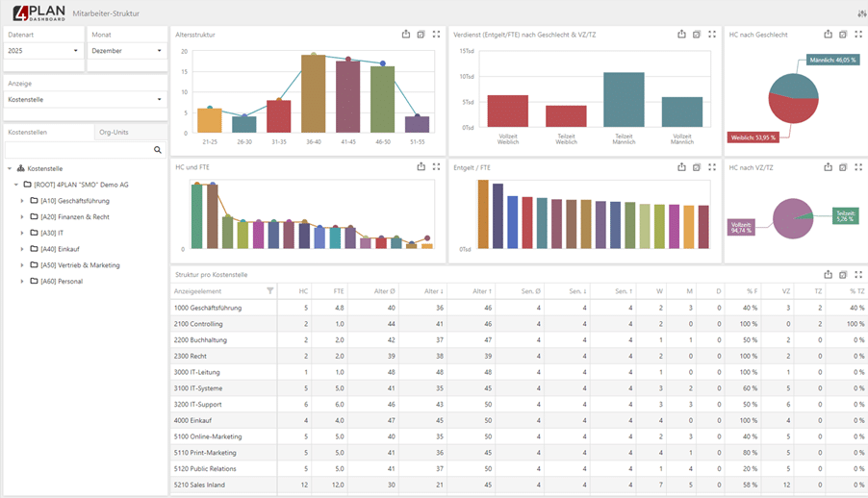Collapse the top-level Kostenstelle tree node
868x498 pixels.
click(x=10, y=168)
